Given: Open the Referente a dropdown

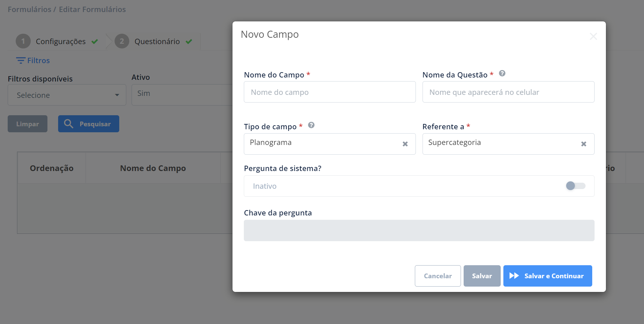Looking at the screenshot, I should point(508,144).
